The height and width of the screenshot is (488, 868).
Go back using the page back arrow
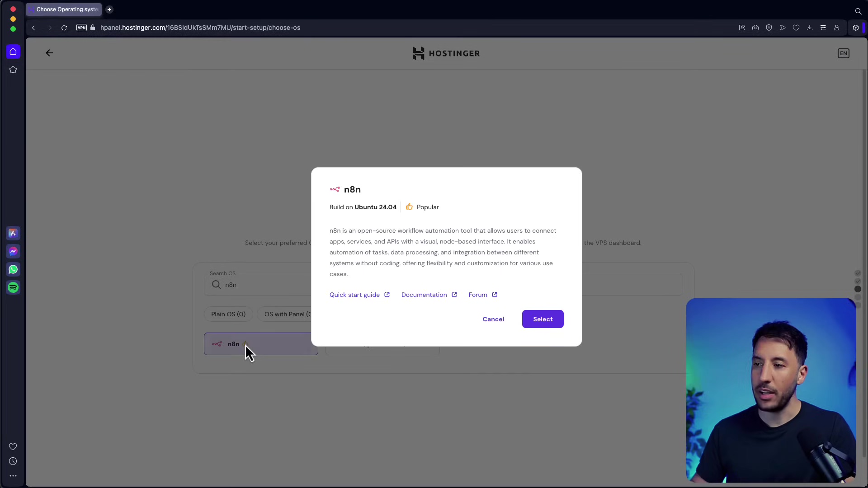point(49,53)
